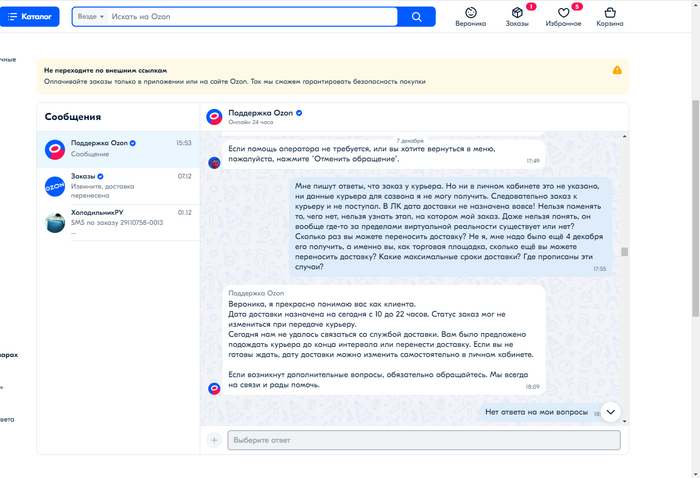Click the Не переходите по внешним ссылкам heading
The image size is (700, 478).
[x=105, y=70]
